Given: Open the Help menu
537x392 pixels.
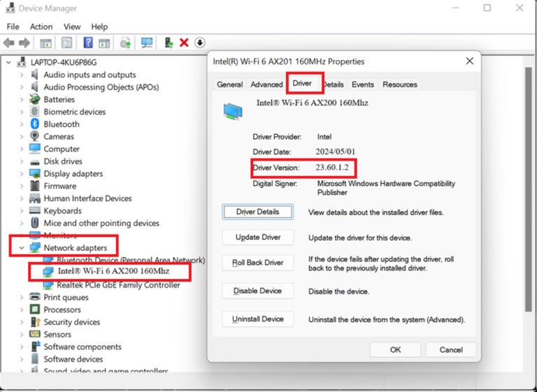Looking at the screenshot, I should point(99,27).
